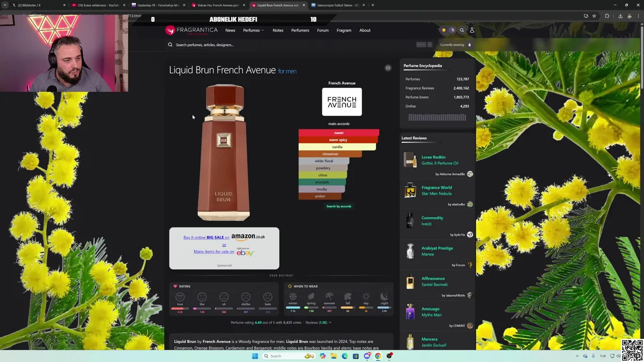
Task: Click the Currently wearing lock icon
Action: [469, 45]
